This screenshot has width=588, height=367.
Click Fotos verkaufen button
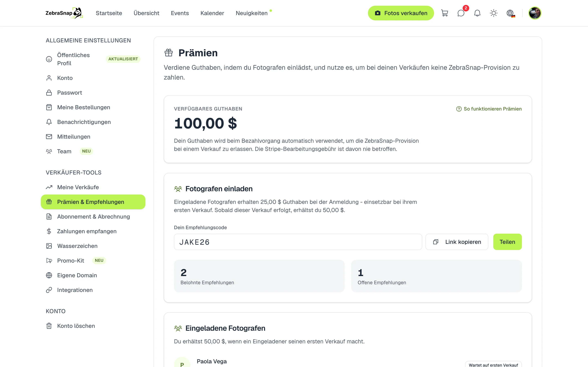(x=401, y=13)
